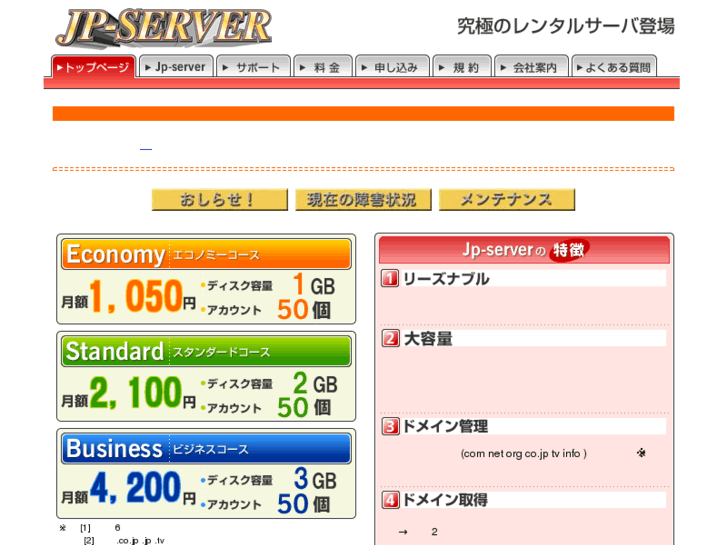Click the number 4 icon beside ドメイン取得

coord(390,500)
